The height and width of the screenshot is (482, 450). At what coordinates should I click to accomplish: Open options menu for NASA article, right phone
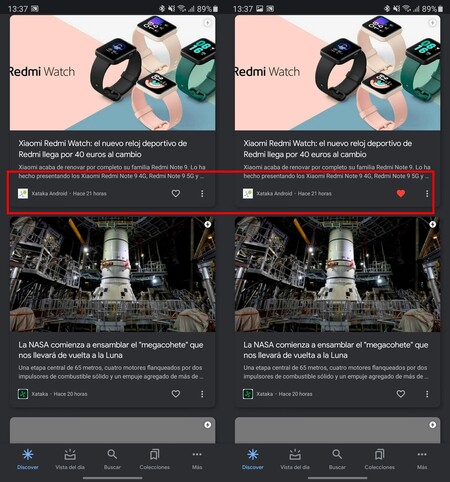coord(427,394)
